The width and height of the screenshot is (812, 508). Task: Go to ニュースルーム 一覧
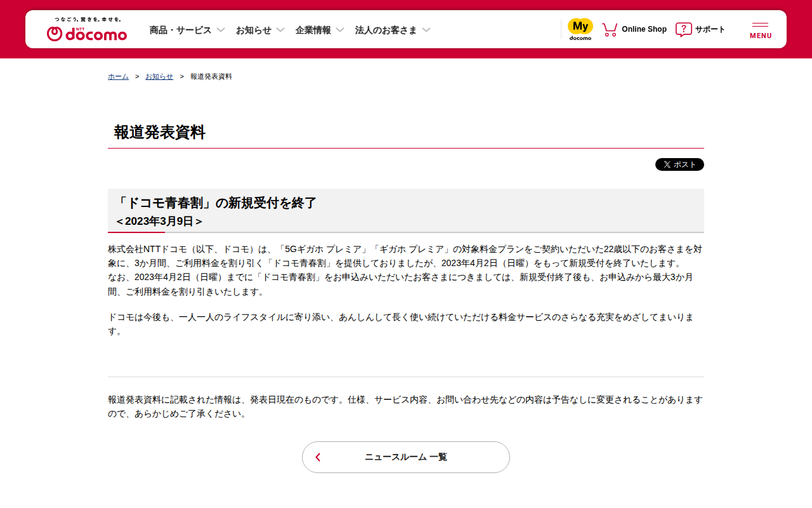(406, 457)
